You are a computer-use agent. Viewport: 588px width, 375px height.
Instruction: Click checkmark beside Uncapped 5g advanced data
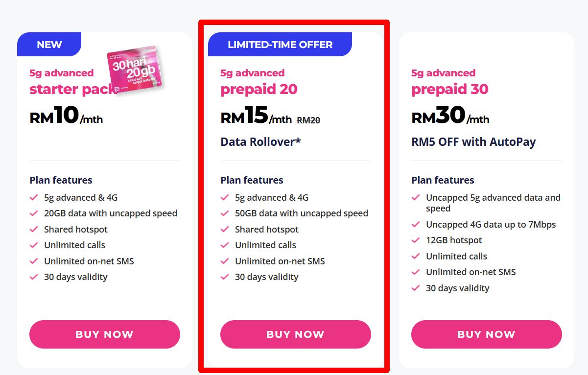[416, 198]
